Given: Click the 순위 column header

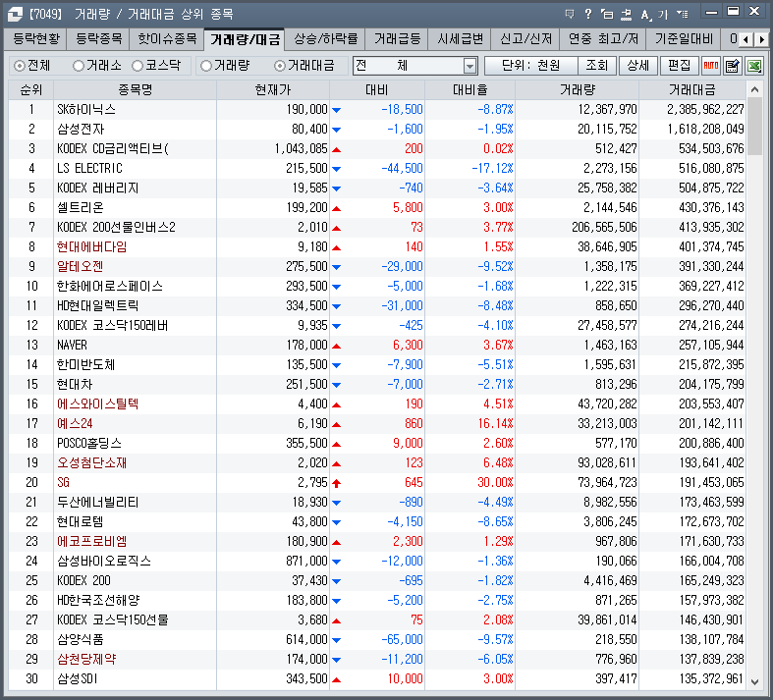Looking at the screenshot, I should [31, 90].
